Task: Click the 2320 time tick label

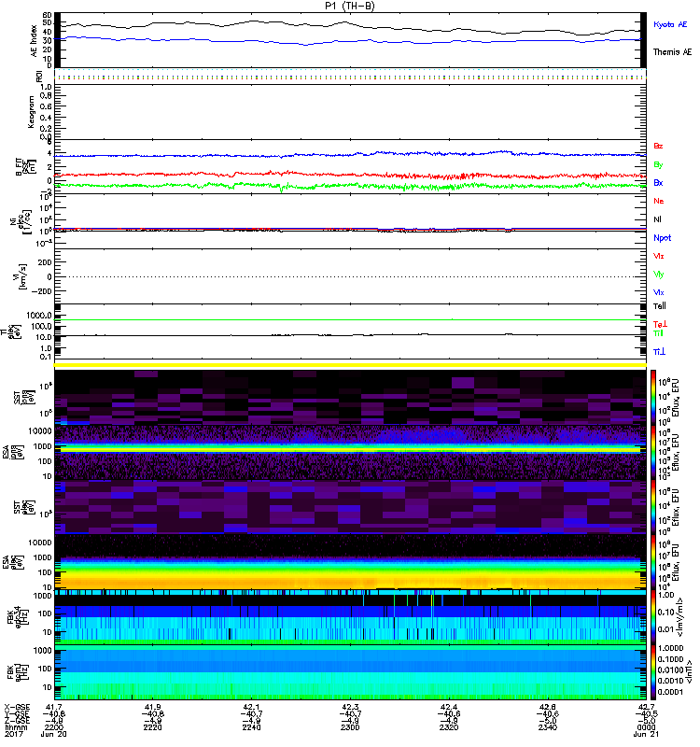Action: coord(449,727)
